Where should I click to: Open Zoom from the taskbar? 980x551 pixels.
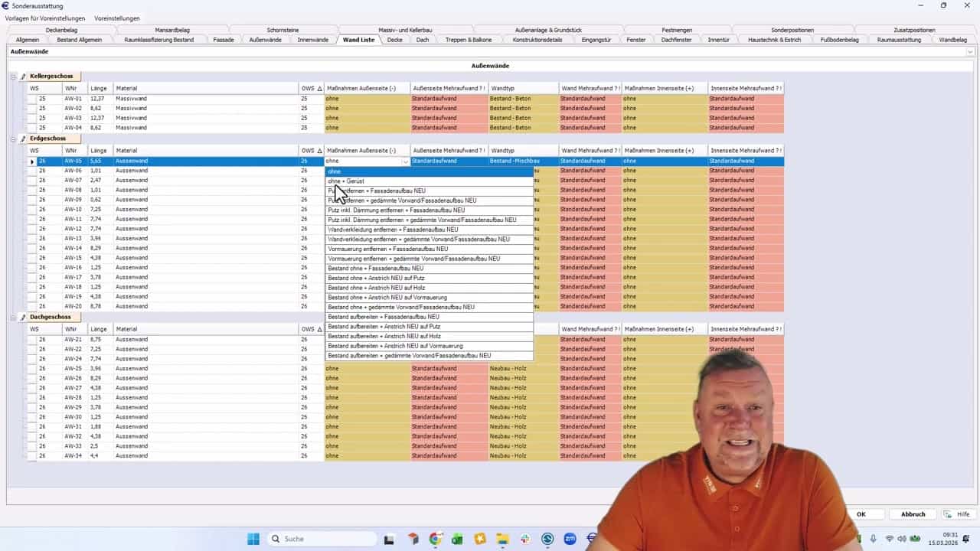(x=570, y=539)
